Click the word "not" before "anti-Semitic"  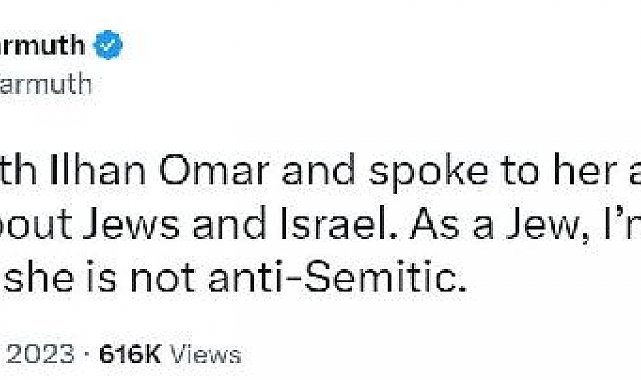pyautogui.click(x=162, y=278)
